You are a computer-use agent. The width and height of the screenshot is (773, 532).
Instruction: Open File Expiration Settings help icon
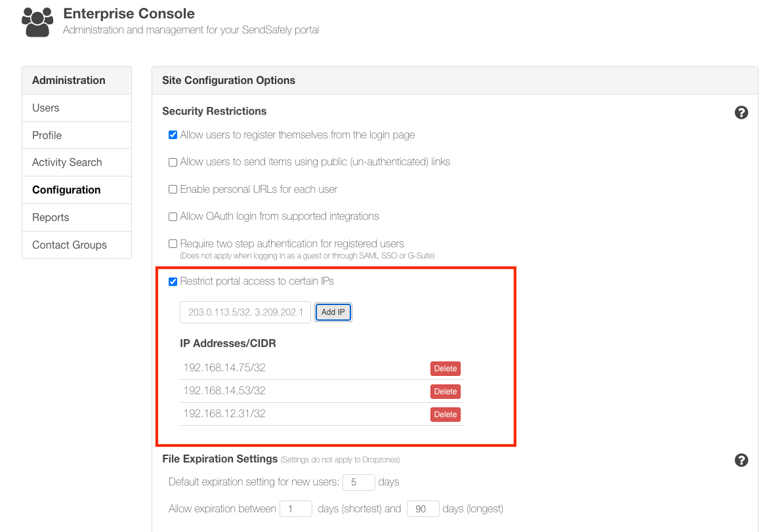741,460
